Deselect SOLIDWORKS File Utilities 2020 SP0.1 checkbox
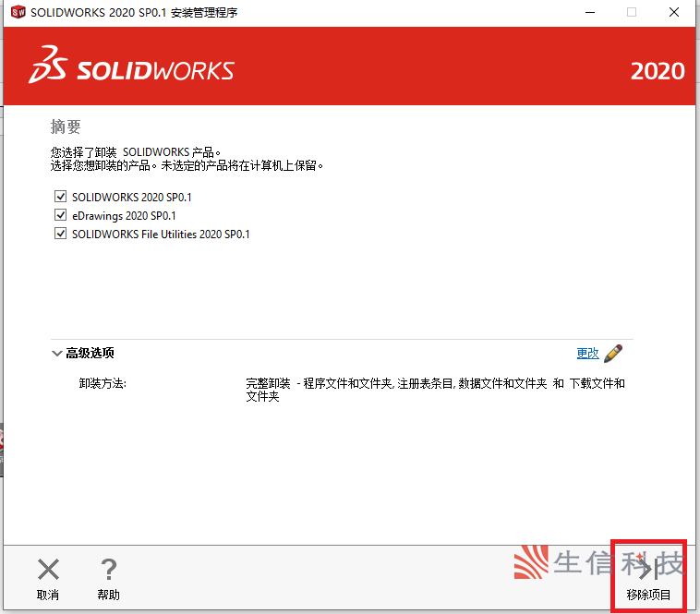The image size is (700, 614). point(61,234)
